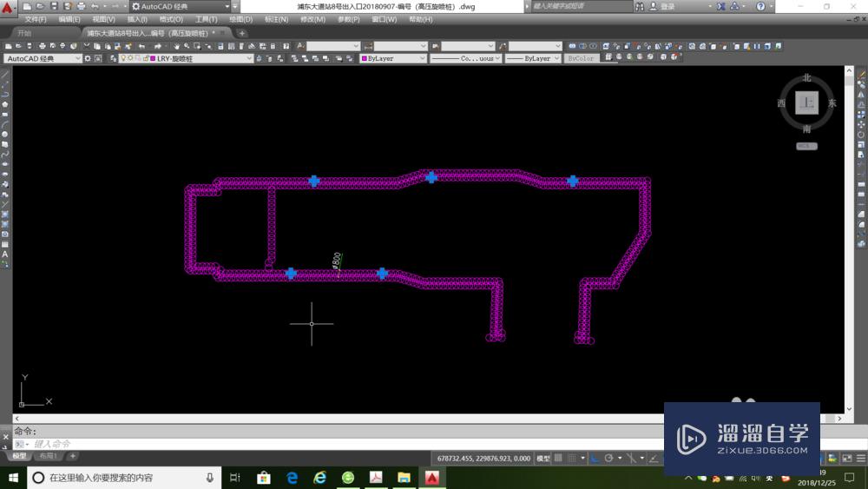
Task: Click the Make Object's Layer Current icon
Action: click(259, 58)
